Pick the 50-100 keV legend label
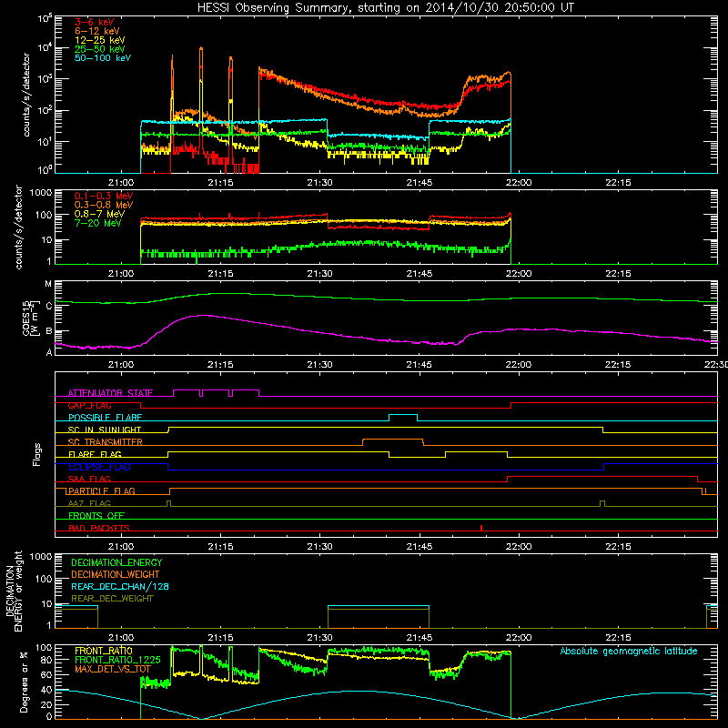The width and height of the screenshot is (728, 728). pos(103,58)
